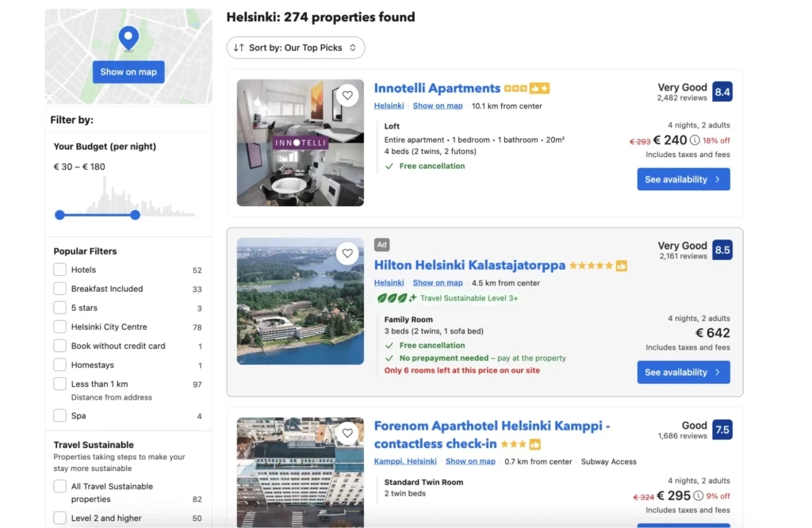Click Helsinki: 274 properties found heading
812x528 pixels.
(320, 17)
